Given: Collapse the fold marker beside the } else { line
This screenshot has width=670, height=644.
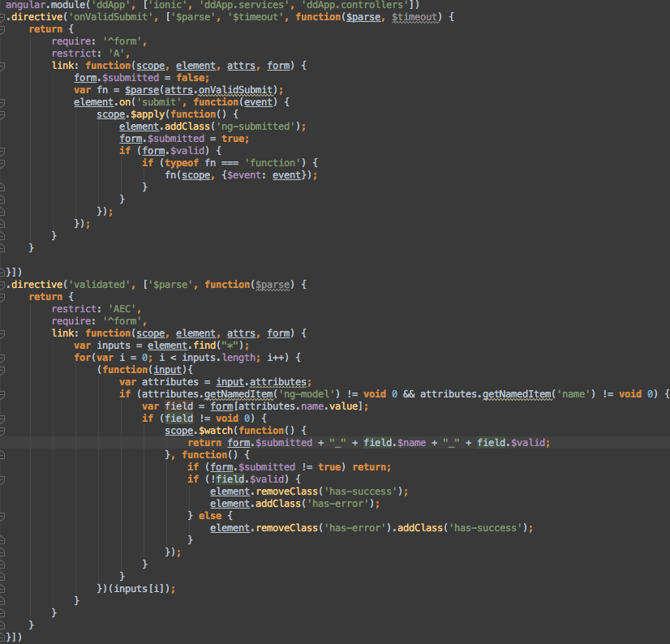Looking at the screenshot, I should pos(2,516).
